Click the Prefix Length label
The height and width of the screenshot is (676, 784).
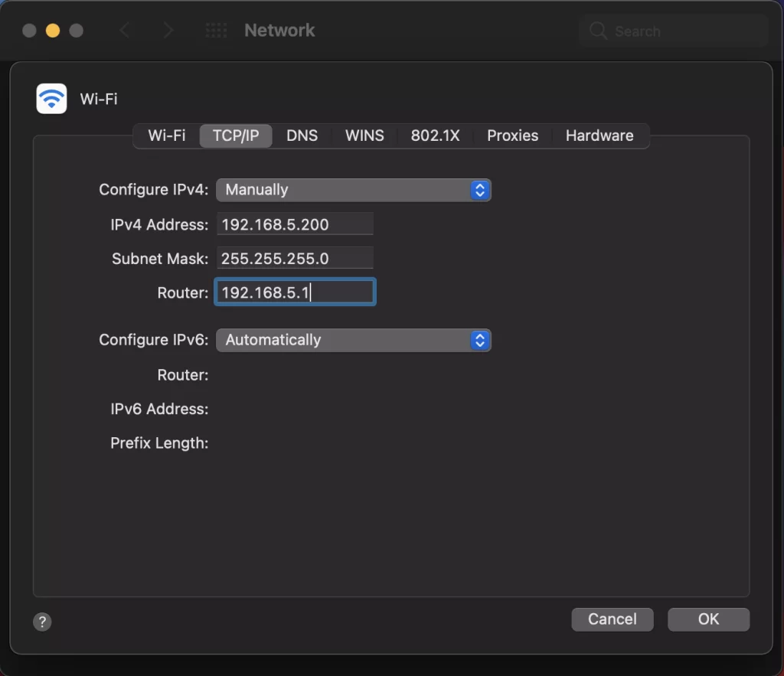159,443
